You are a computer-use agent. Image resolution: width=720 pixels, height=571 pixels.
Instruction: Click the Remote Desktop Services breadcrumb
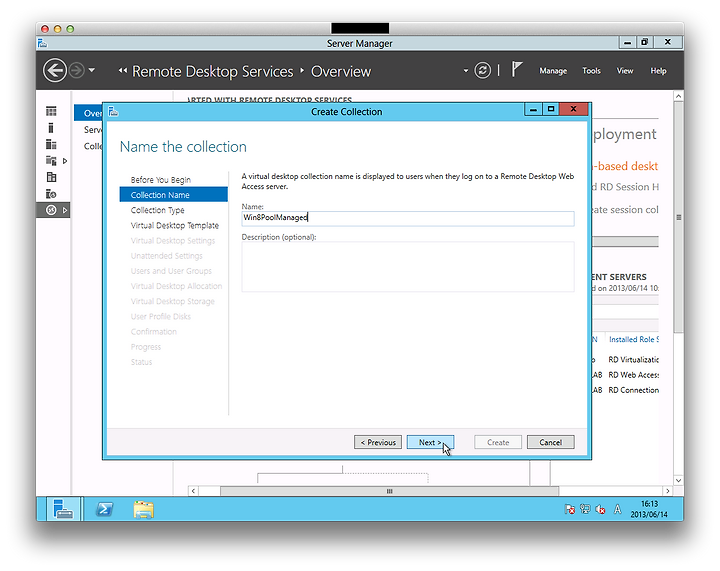click(213, 72)
